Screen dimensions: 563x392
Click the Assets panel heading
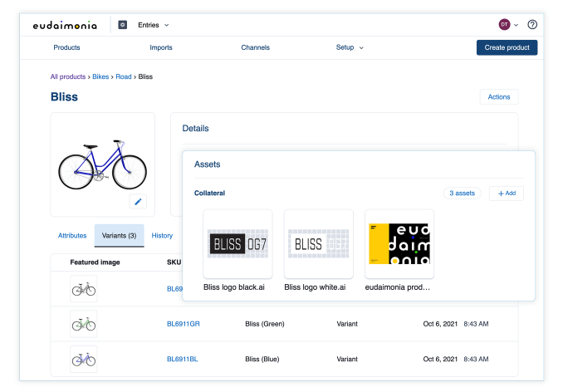click(207, 164)
